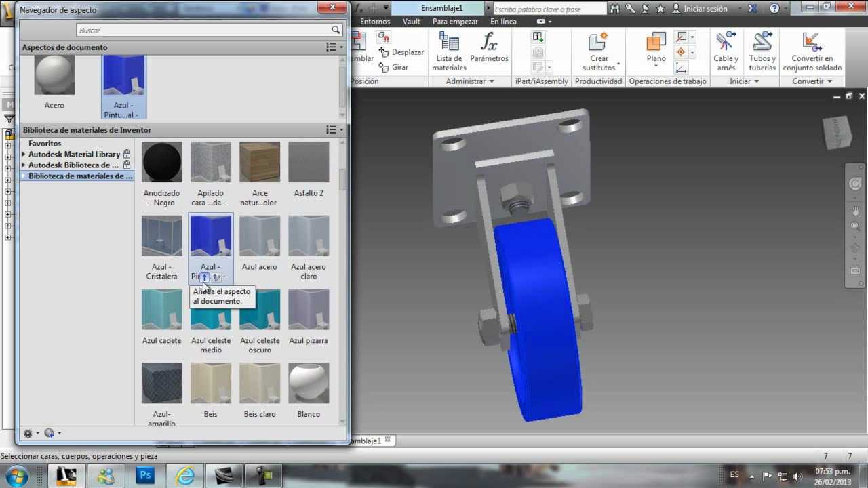This screenshot has height=488, width=868.
Task: Click the UCS coordinate system icon
Action: pyautogui.click(x=682, y=68)
